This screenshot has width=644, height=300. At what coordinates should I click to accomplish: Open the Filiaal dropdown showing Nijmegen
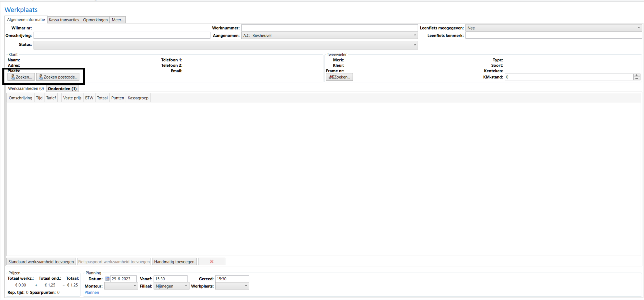tap(186, 286)
